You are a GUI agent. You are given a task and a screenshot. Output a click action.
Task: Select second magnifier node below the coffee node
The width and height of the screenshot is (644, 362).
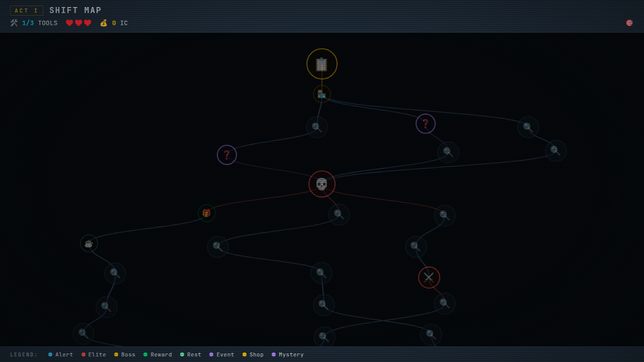click(107, 307)
